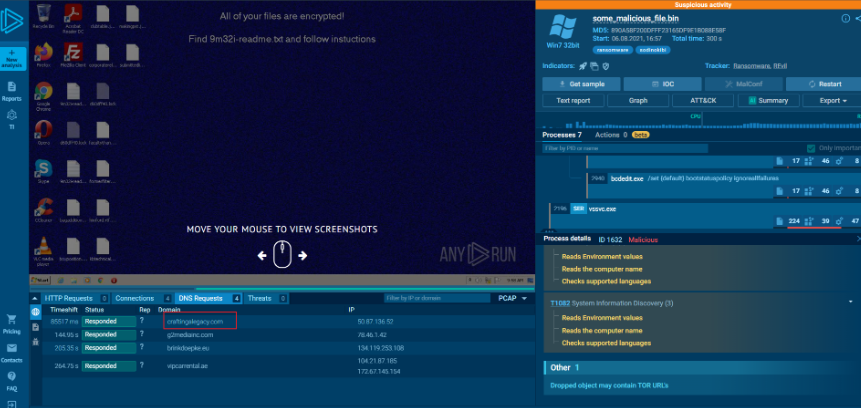Click the Filter by IP or domain field
Screen dimensions: 861x408
pos(437,298)
